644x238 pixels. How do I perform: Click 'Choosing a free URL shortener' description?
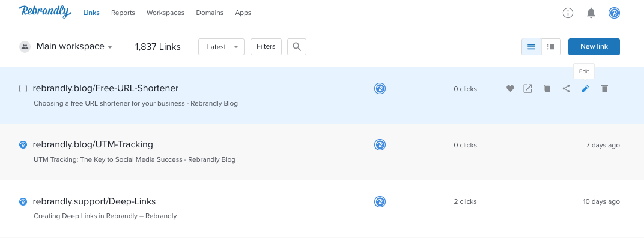[136, 103]
